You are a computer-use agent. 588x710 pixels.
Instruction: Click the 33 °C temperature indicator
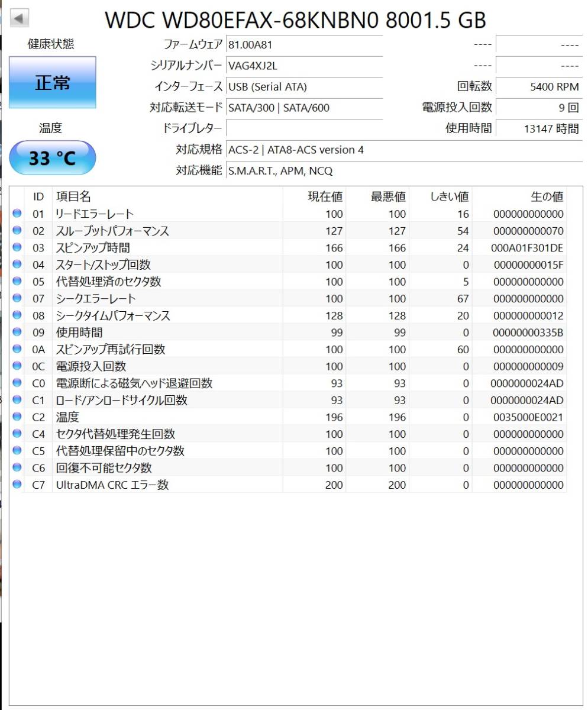point(52,158)
